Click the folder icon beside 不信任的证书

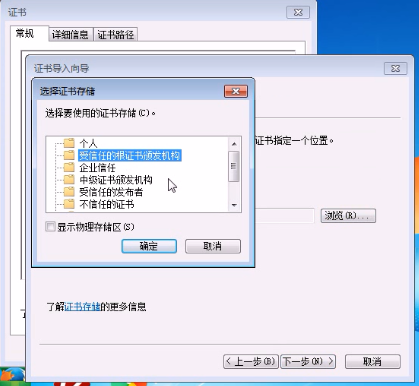[69, 204]
